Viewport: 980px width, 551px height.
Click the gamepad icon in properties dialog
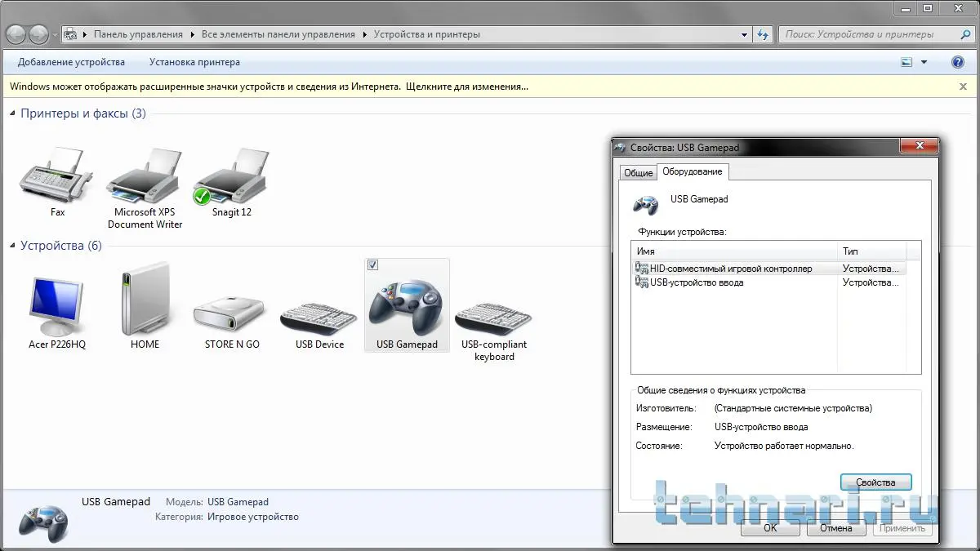[646, 203]
